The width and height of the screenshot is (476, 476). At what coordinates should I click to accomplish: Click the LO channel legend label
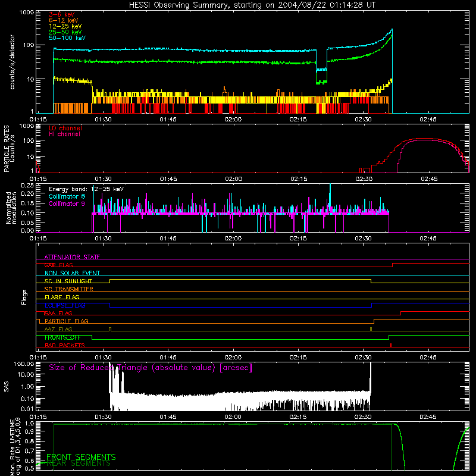coord(65,129)
